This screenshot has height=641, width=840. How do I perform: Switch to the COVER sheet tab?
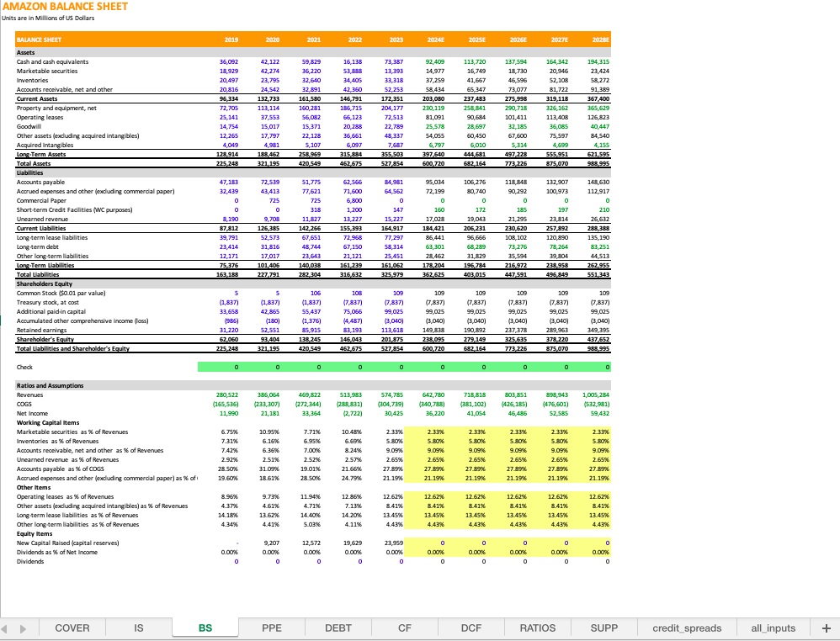click(x=72, y=628)
